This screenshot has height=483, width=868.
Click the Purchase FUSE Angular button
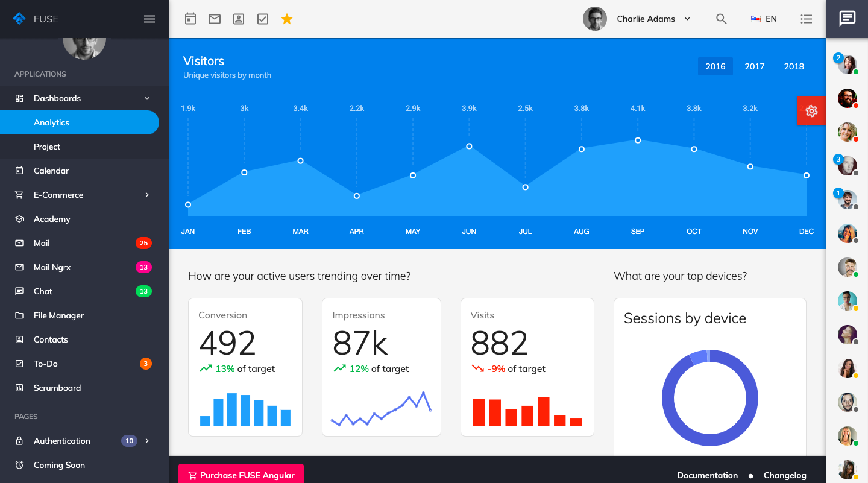241,475
